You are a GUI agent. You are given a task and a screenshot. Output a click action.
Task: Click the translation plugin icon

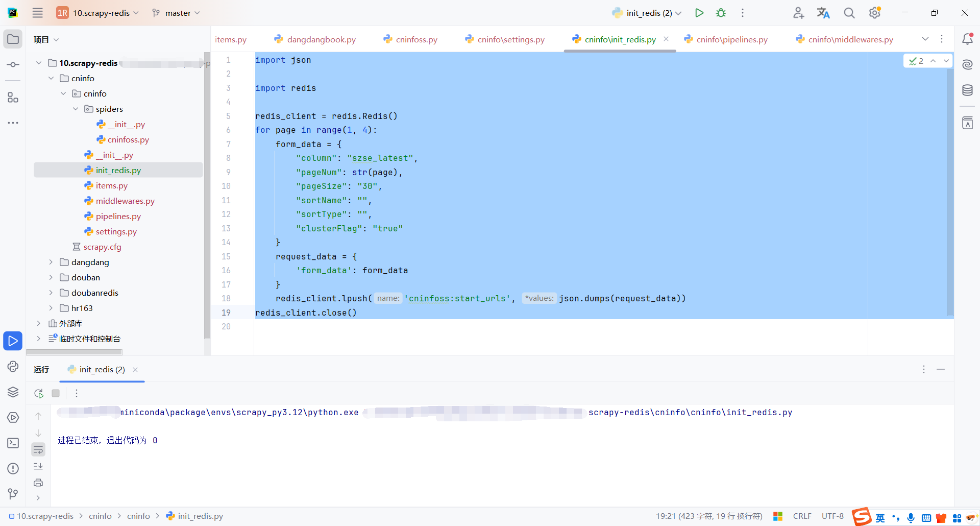click(823, 13)
